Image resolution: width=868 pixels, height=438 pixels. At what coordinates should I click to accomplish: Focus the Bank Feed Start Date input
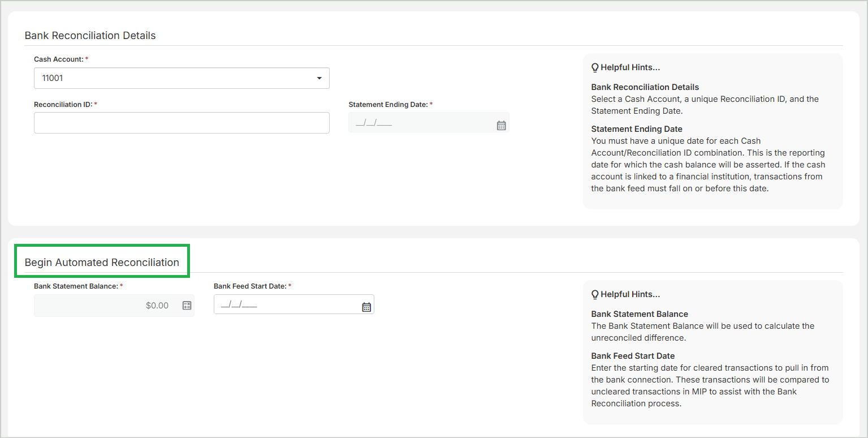(286, 305)
